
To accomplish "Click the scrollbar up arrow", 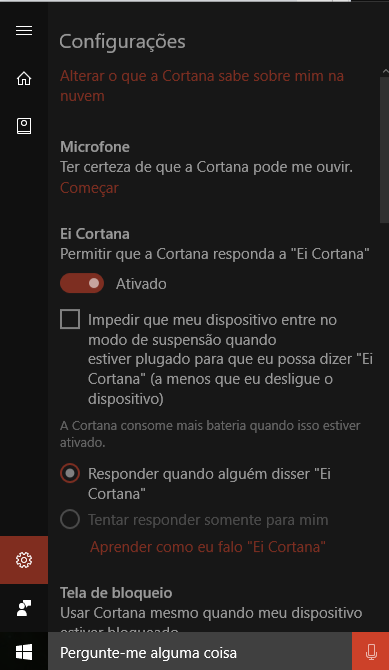I will [x=385, y=71].
